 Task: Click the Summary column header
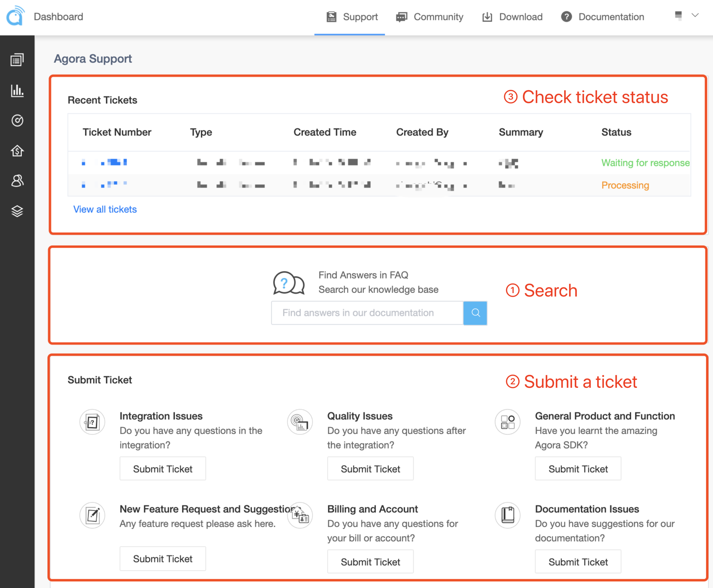click(x=521, y=132)
